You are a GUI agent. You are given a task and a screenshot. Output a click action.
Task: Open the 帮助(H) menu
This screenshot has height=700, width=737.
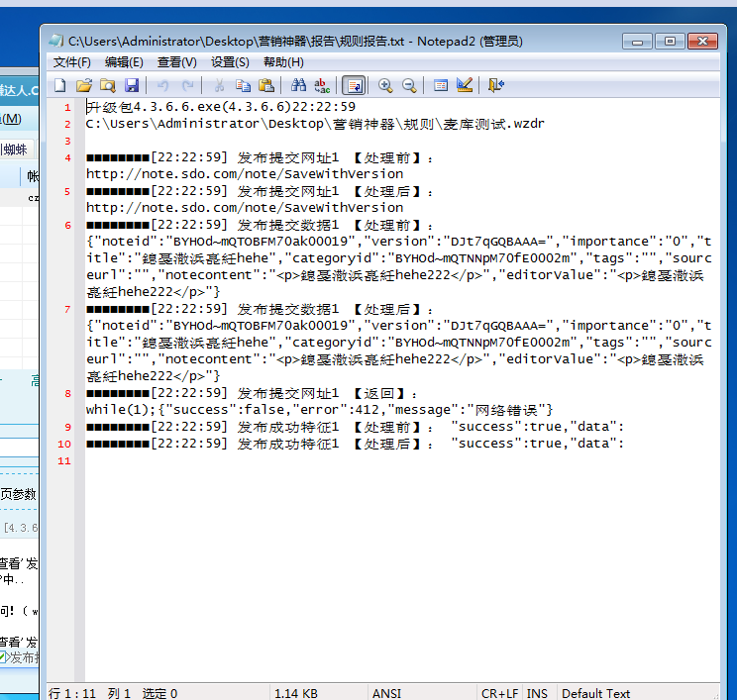tap(283, 62)
